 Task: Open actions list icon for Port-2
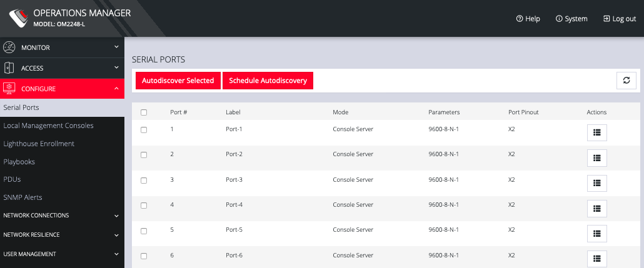[x=596, y=158]
